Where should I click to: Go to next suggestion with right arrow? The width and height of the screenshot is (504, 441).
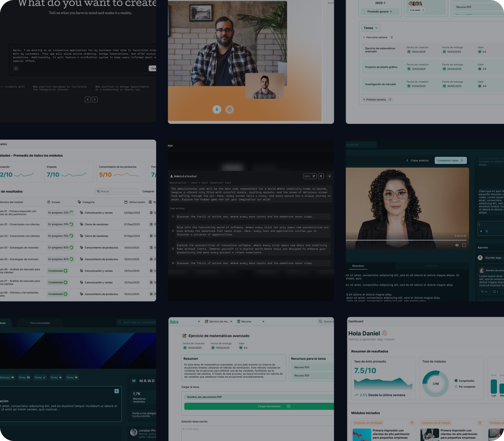point(95,99)
